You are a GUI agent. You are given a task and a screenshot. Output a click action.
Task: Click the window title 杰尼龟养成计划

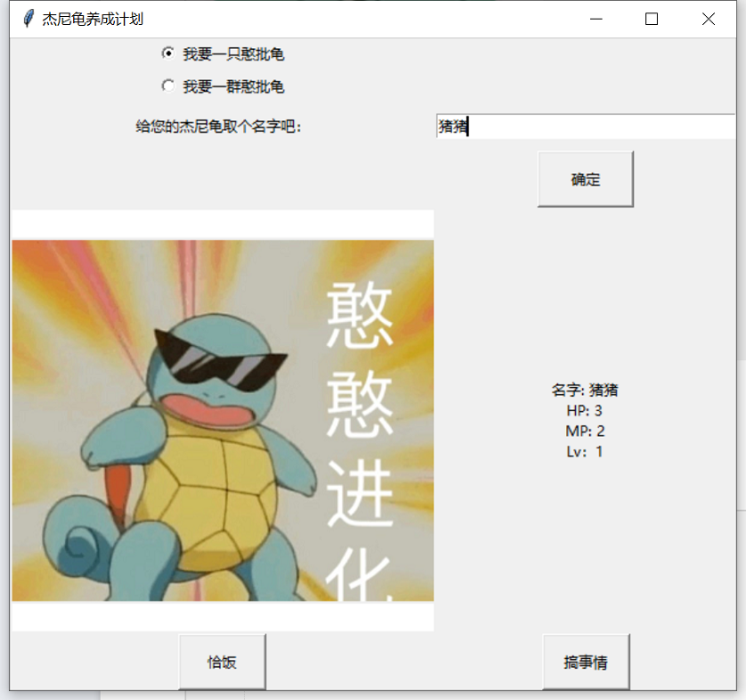pos(93,19)
